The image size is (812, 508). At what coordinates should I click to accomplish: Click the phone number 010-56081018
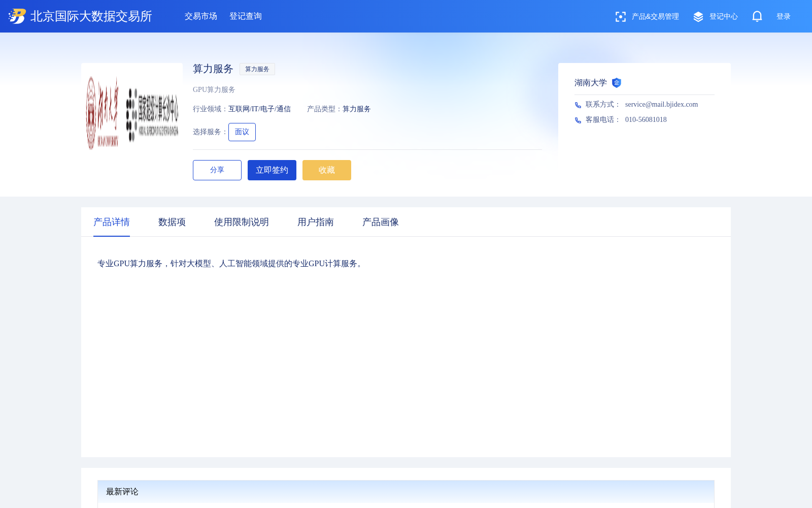646,120
